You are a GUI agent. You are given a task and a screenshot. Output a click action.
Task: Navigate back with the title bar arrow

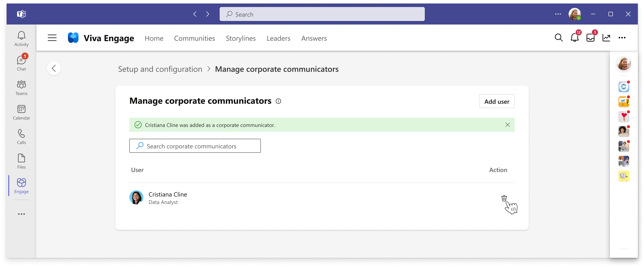tap(195, 14)
